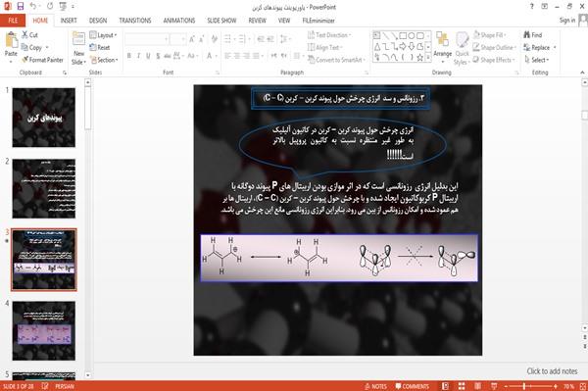
Task: Open Comments pane from status bar
Action: tap(413, 386)
